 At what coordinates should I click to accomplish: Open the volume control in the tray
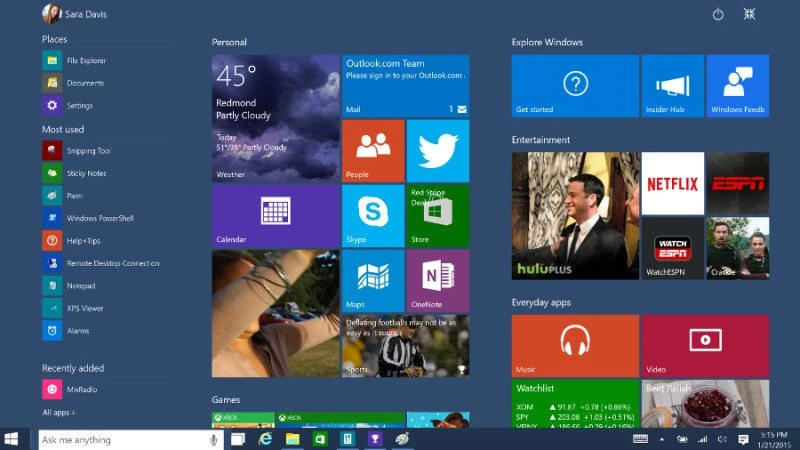[721, 439]
